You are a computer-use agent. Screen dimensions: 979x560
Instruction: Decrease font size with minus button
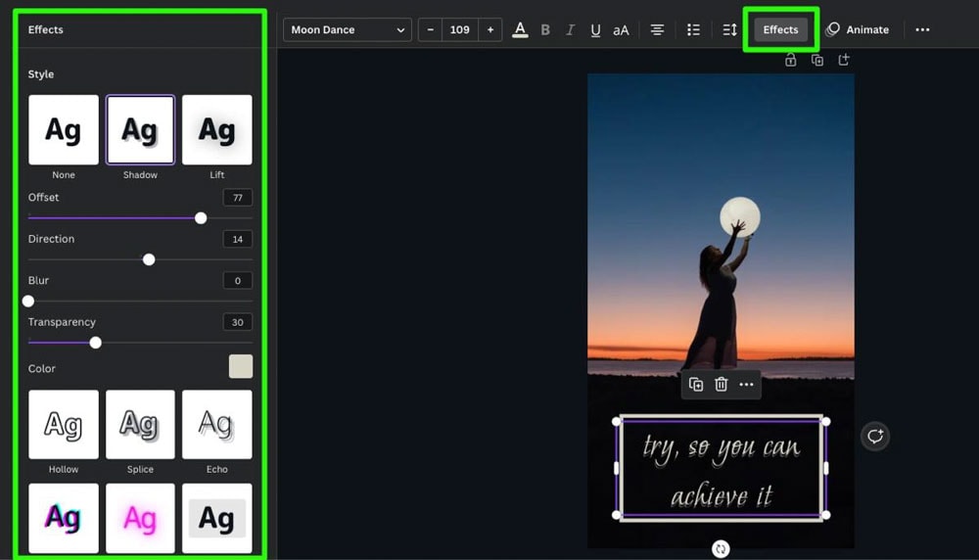click(x=430, y=30)
